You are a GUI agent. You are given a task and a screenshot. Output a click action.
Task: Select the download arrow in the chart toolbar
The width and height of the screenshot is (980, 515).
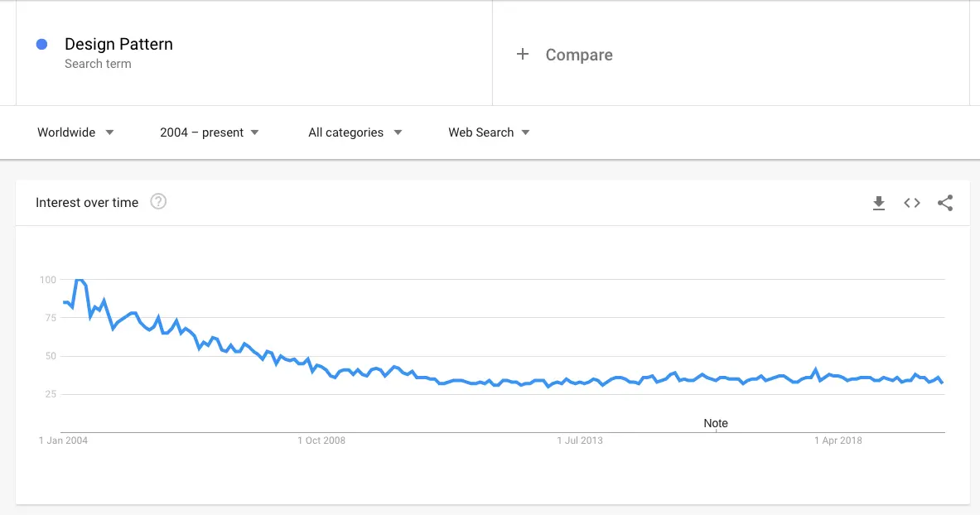pyautogui.click(x=879, y=202)
